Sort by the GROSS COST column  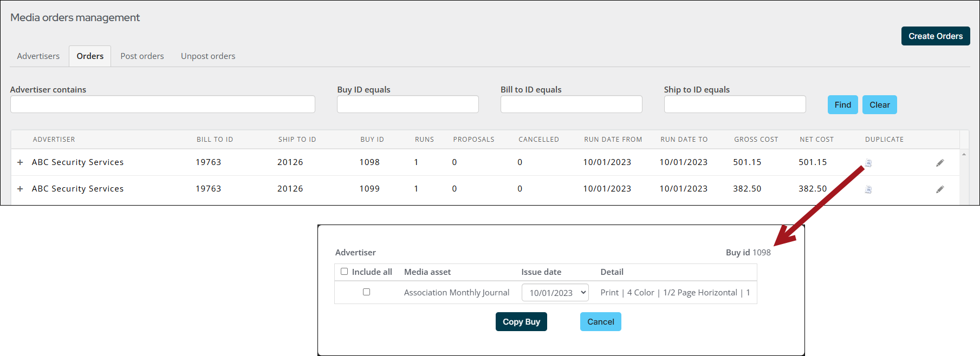click(756, 140)
